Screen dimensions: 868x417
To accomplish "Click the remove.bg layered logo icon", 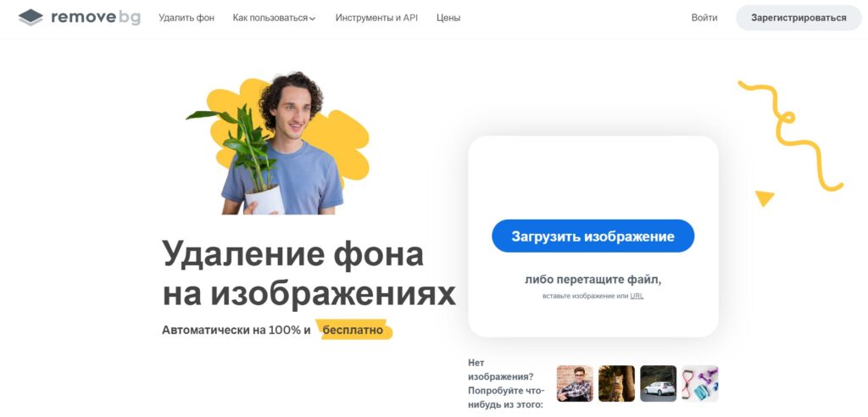I will tap(31, 18).
